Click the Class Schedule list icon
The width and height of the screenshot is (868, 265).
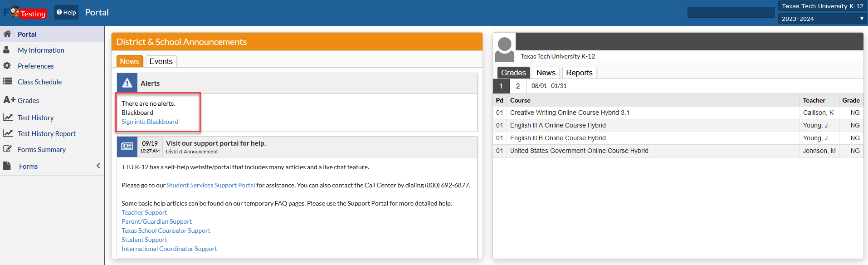[x=7, y=82]
